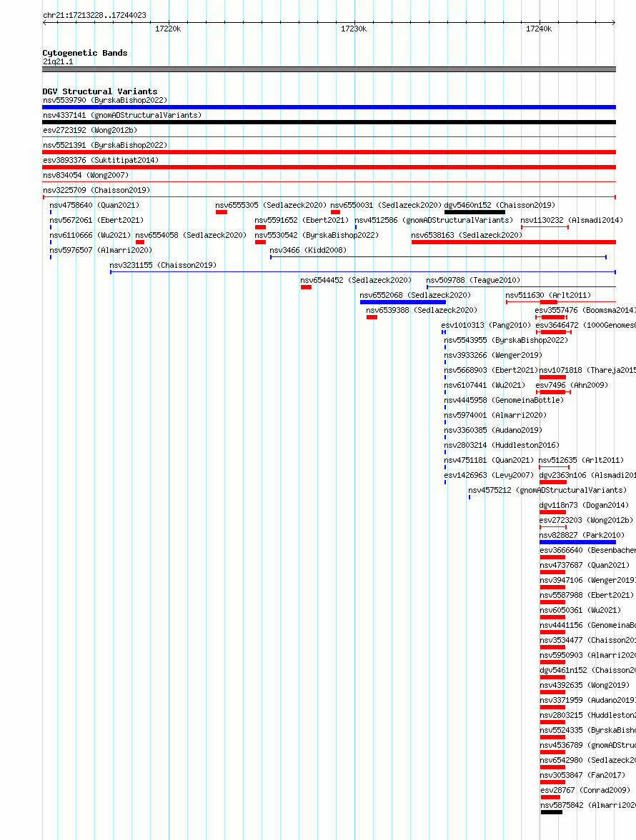Click the 17230k ruler tick label
The width and height of the screenshot is (636, 840).
[354, 29]
